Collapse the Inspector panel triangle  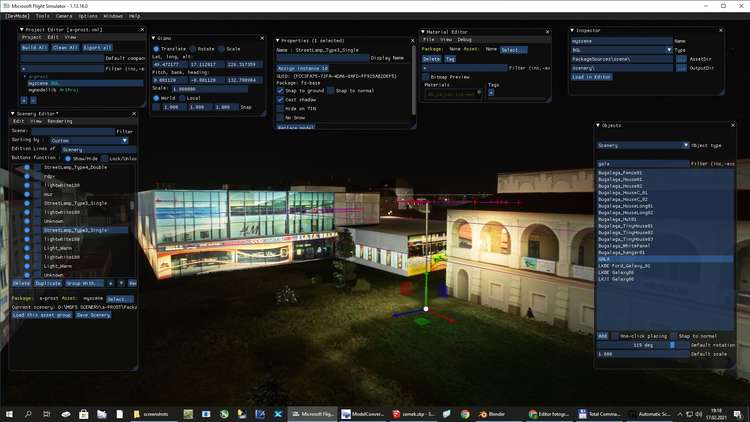click(572, 30)
